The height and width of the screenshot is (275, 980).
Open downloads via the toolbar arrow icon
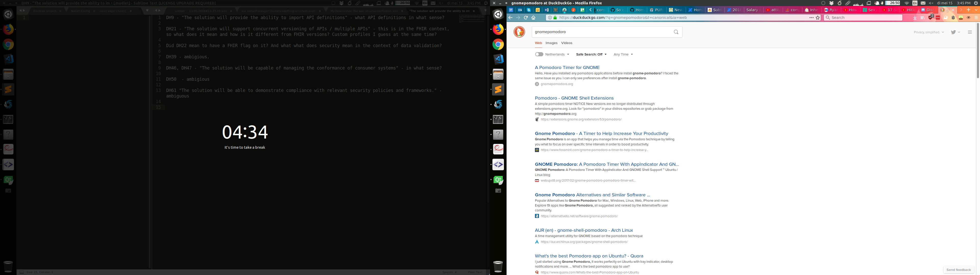[x=915, y=18]
